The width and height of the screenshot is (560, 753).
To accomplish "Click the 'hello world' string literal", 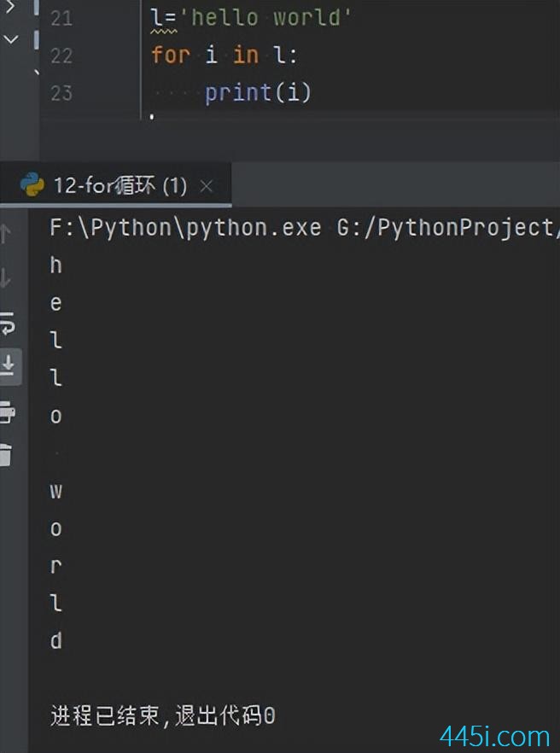I will pyautogui.click(x=265, y=18).
